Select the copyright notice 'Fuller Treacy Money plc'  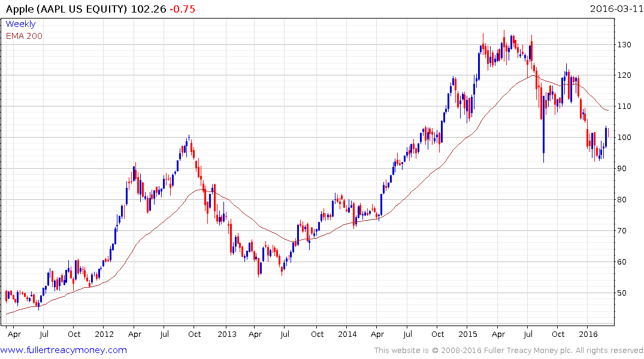[x=528, y=351]
